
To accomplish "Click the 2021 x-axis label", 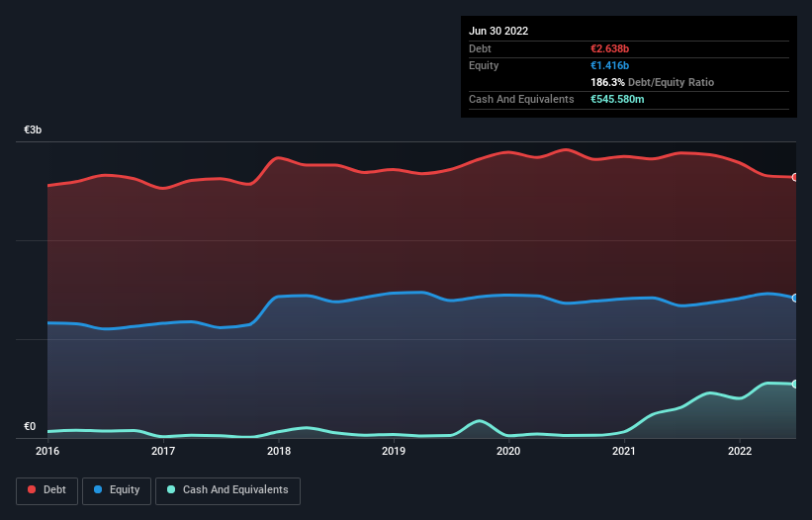I will 624,451.
